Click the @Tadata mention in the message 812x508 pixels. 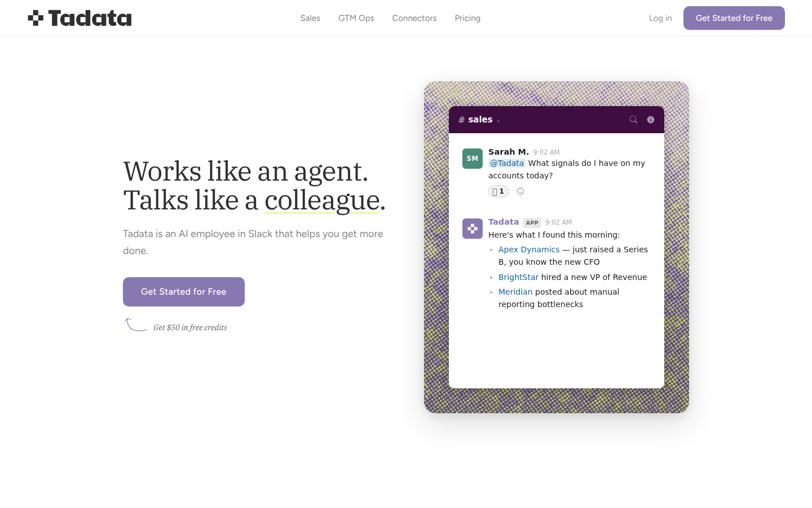(x=507, y=163)
